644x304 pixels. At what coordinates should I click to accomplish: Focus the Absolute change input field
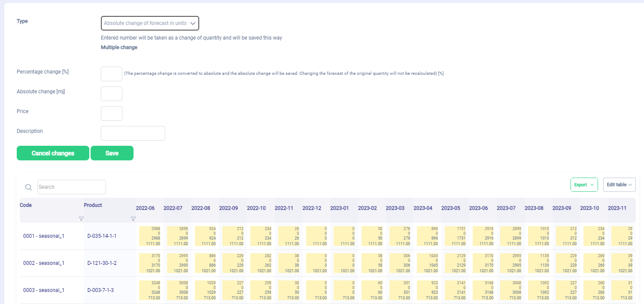click(112, 94)
